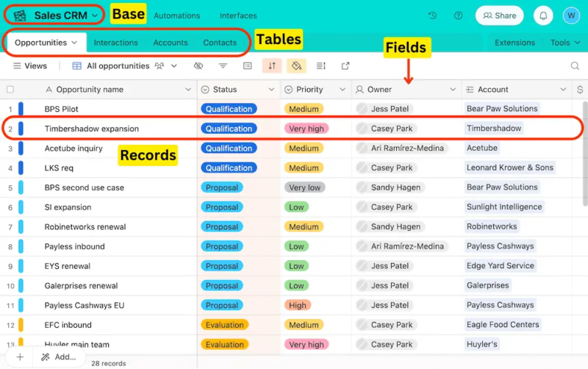588x369 pixels.
Task: Click the plus icon to add record
Action: [x=20, y=357]
